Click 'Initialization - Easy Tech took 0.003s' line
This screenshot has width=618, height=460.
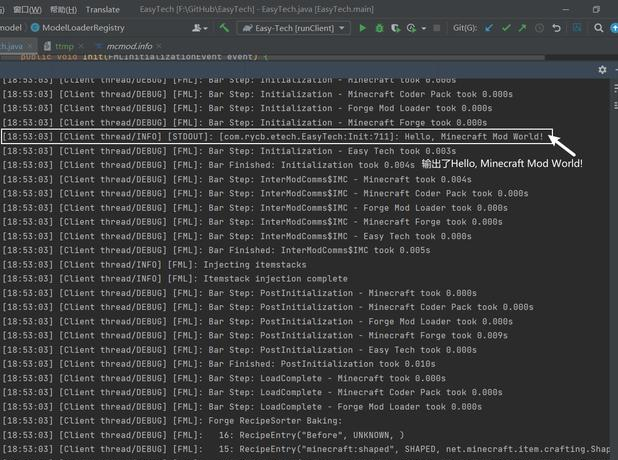point(229,151)
